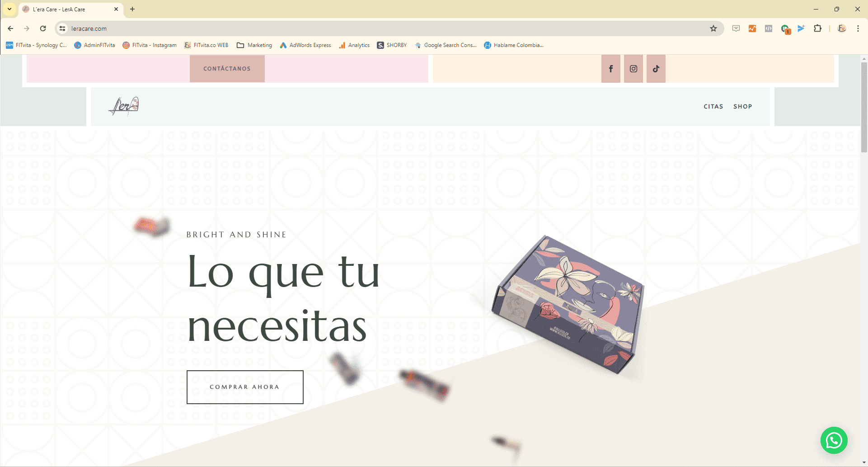This screenshot has height=467, width=868.
Task: Open the Chrome extensions puzzle icon
Action: pyautogui.click(x=817, y=28)
